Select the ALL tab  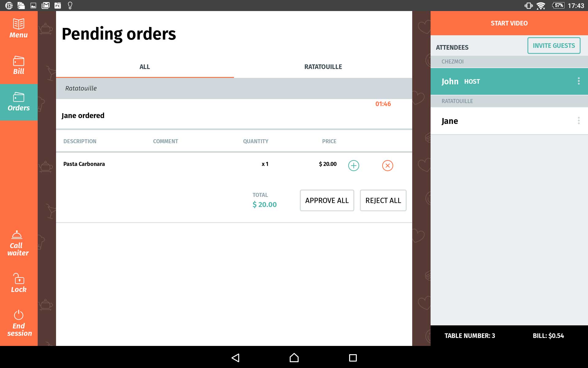pos(144,67)
